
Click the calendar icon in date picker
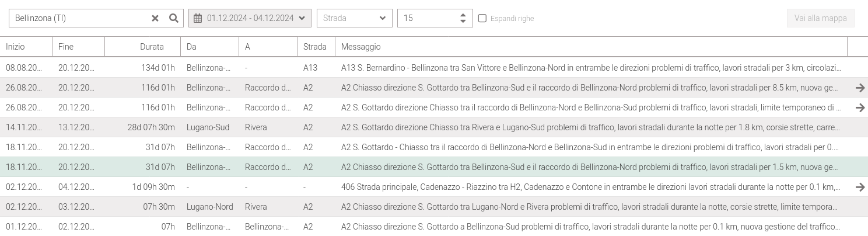click(198, 18)
